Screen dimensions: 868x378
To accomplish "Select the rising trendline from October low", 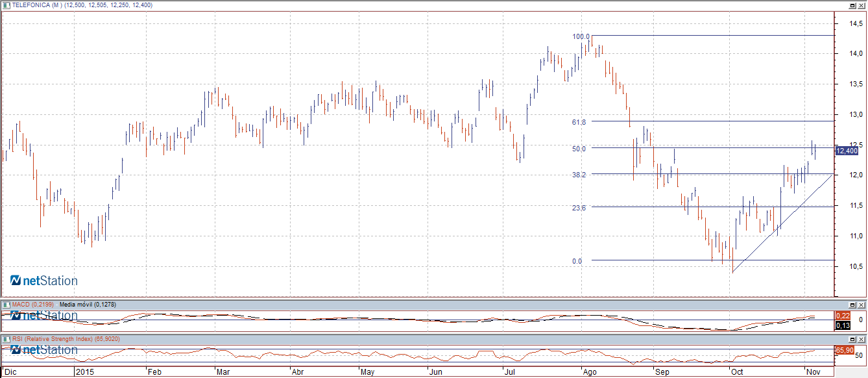I will point(783,223).
